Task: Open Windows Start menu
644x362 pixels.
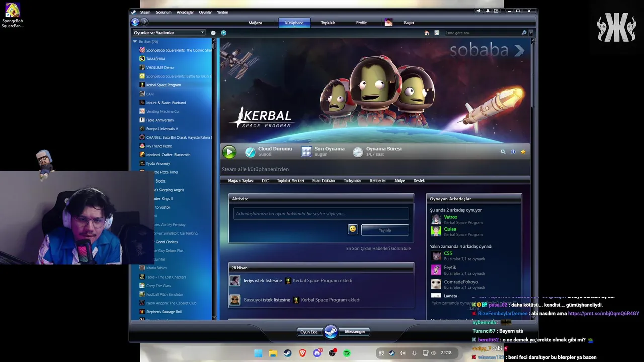Action: pos(258,353)
